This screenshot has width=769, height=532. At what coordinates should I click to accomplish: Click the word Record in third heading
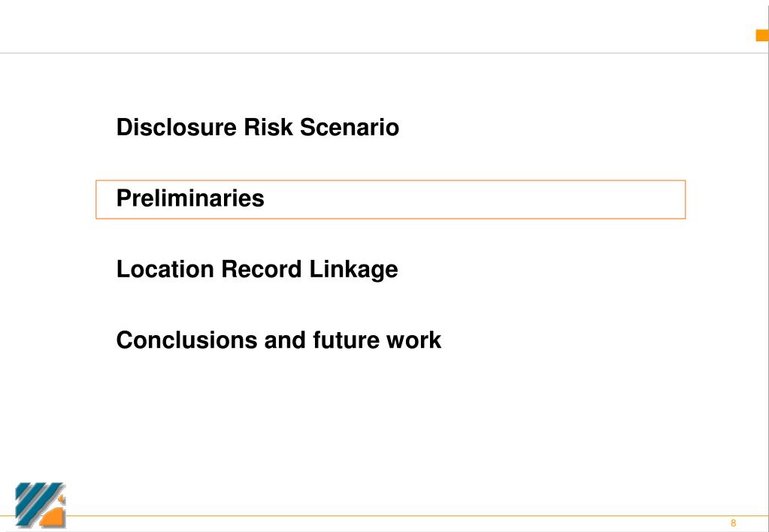click(261, 270)
